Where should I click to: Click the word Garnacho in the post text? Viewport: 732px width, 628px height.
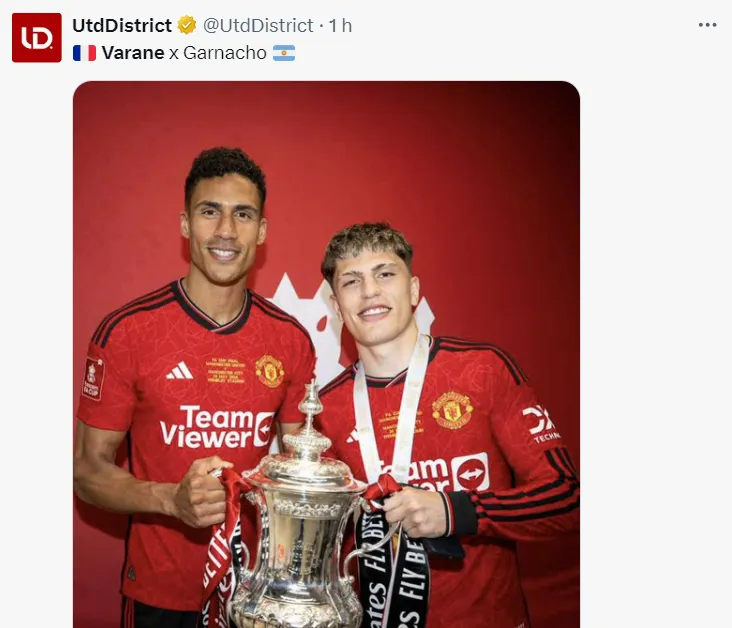[x=225, y=52]
